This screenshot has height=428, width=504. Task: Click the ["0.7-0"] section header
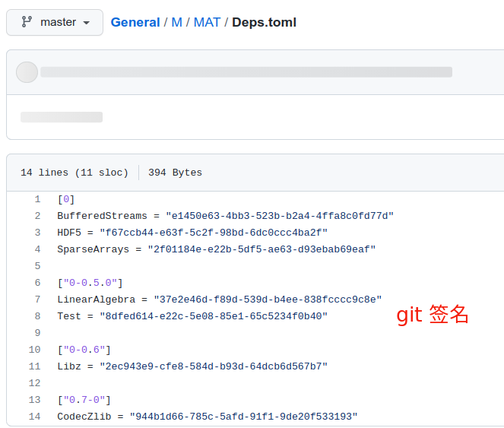[84, 400]
